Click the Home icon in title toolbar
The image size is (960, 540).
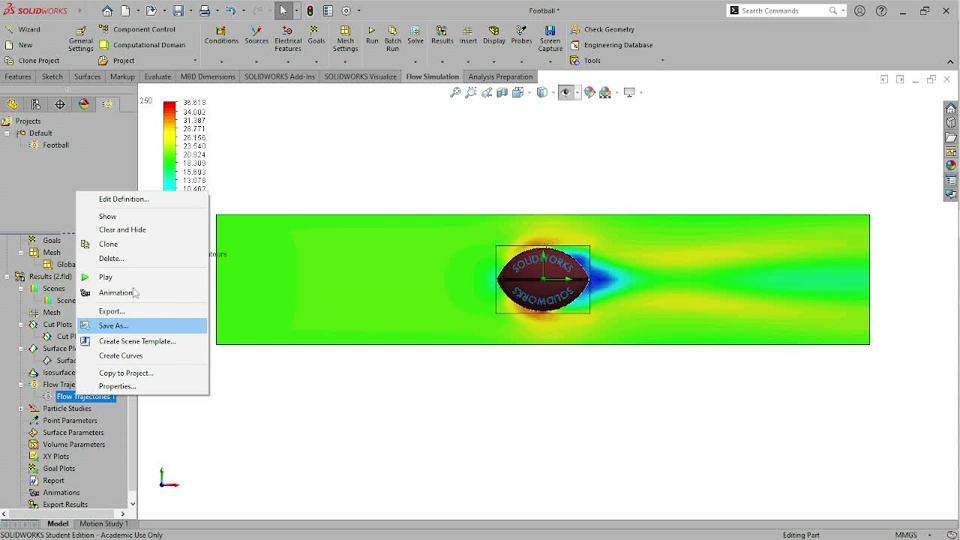[107, 10]
